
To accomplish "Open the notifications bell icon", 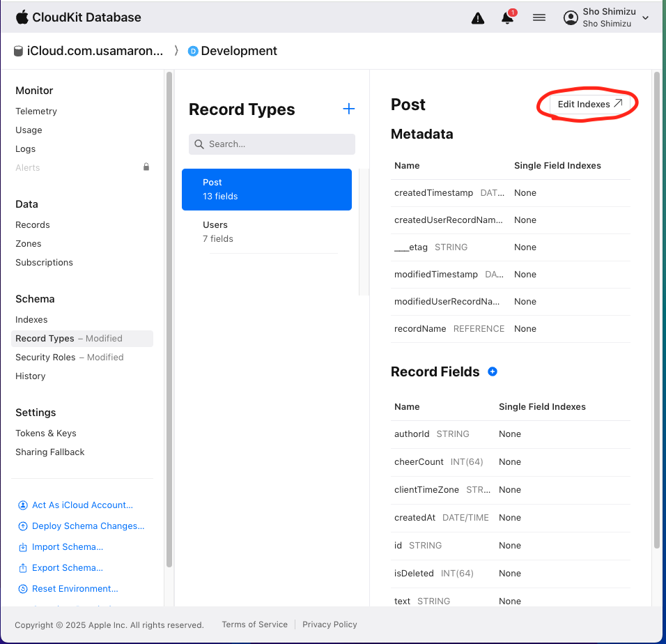I will coord(508,18).
